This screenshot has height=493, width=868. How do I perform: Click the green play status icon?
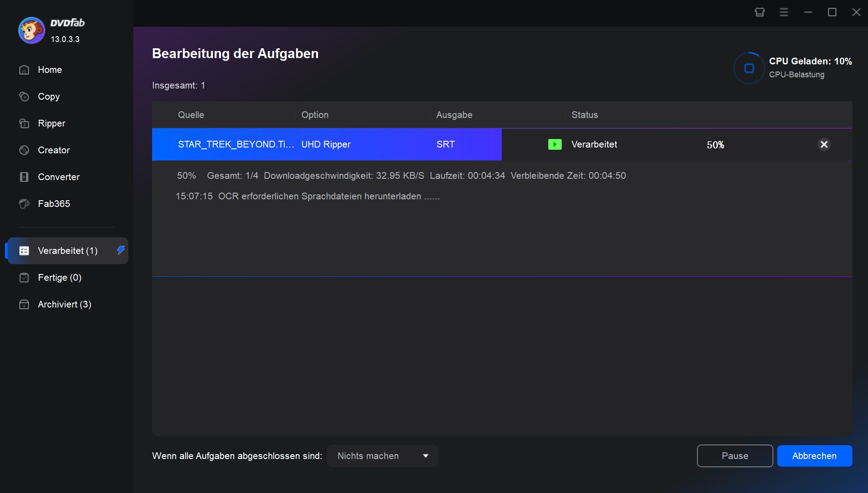point(555,144)
